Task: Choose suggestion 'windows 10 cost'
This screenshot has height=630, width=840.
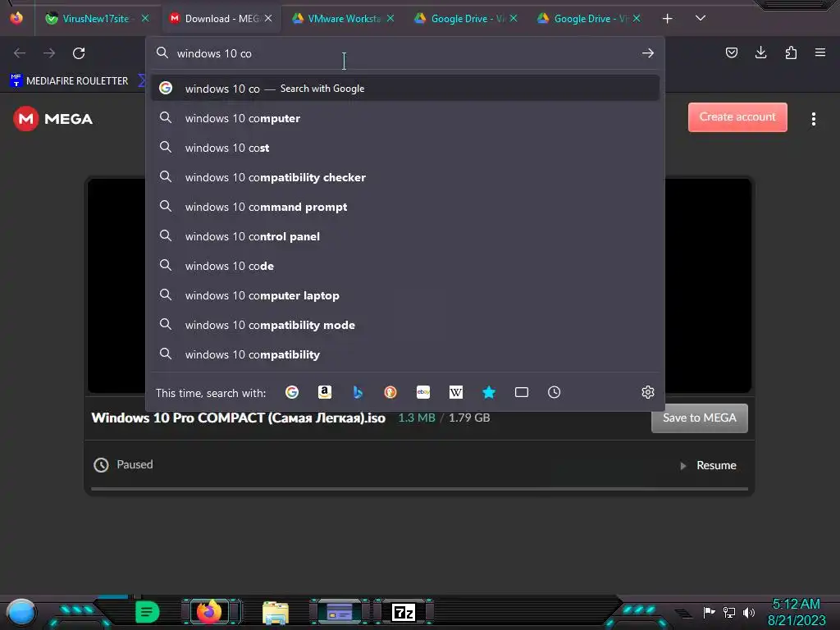Action: pyautogui.click(x=405, y=148)
